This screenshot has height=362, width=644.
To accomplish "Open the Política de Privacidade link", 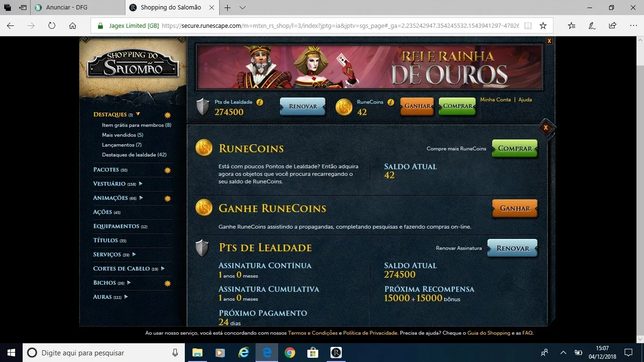I will tap(370, 333).
